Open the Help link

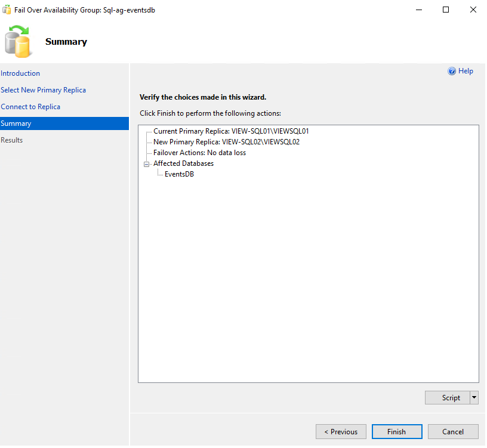[x=466, y=71]
